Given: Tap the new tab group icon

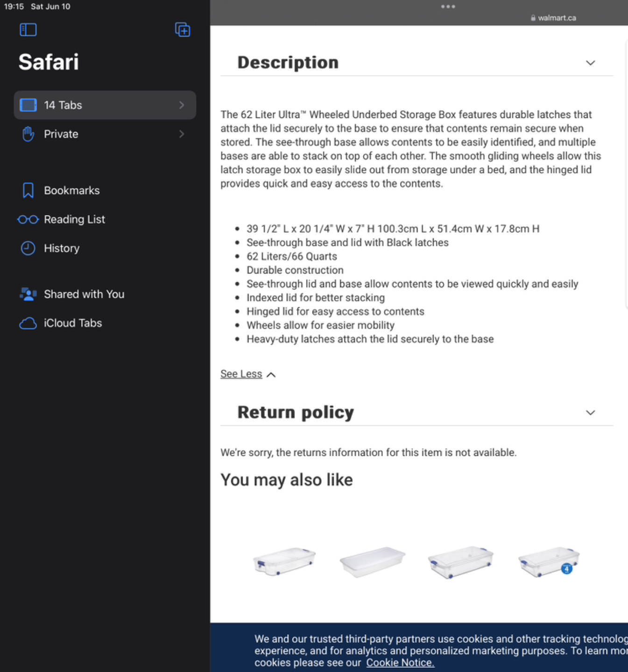Looking at the screenshot, I should pyautogui.click(x=182, y=30).
